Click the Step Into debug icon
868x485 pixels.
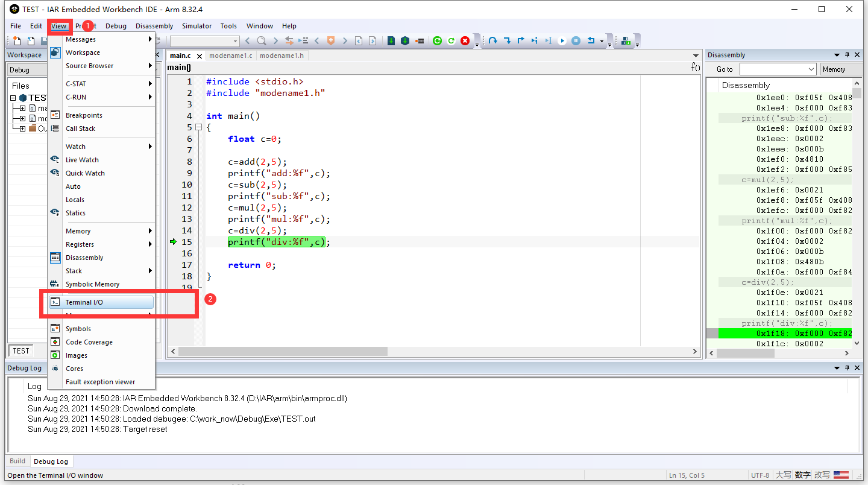507,41
